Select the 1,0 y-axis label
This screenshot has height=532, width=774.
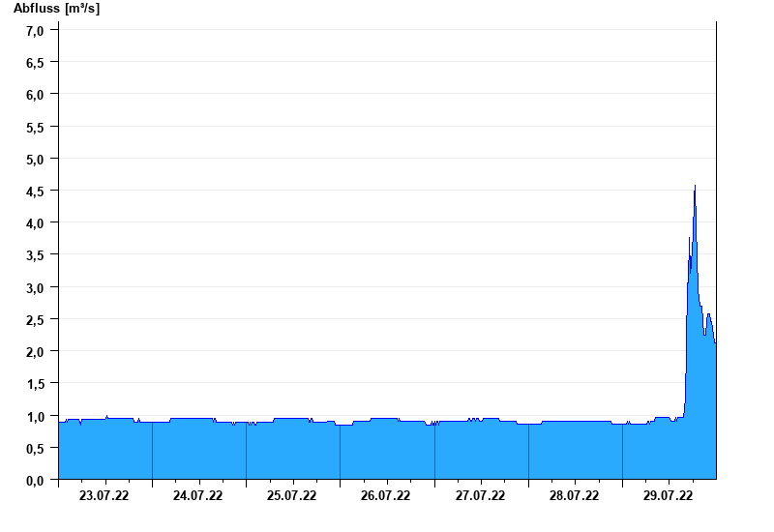[35, 417]
